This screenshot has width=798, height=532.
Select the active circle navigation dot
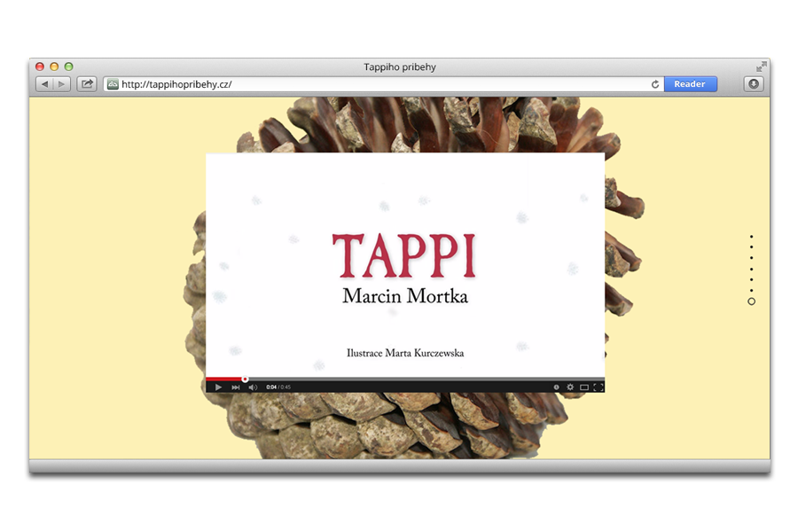click(751, 302)
